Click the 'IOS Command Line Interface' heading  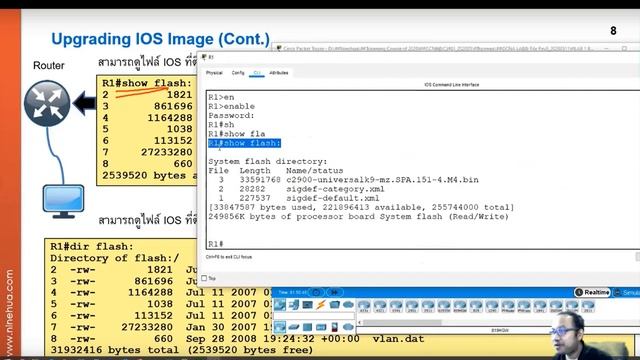451,84
